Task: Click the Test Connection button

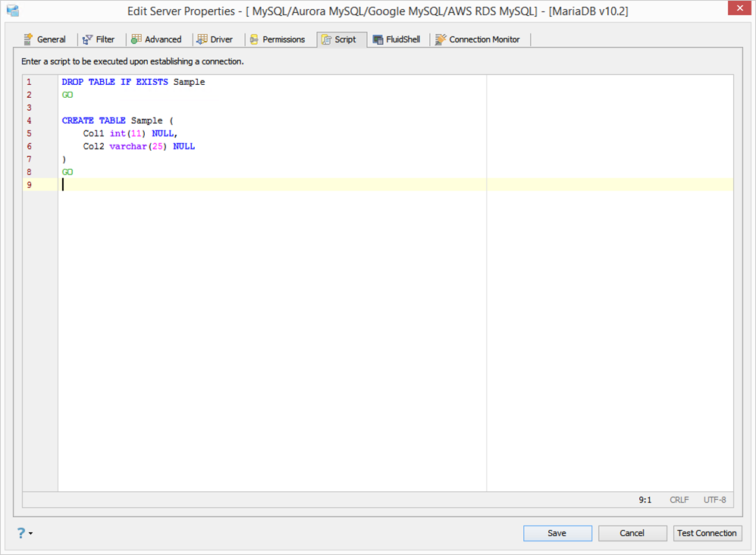Action: [x=707, y=533]
